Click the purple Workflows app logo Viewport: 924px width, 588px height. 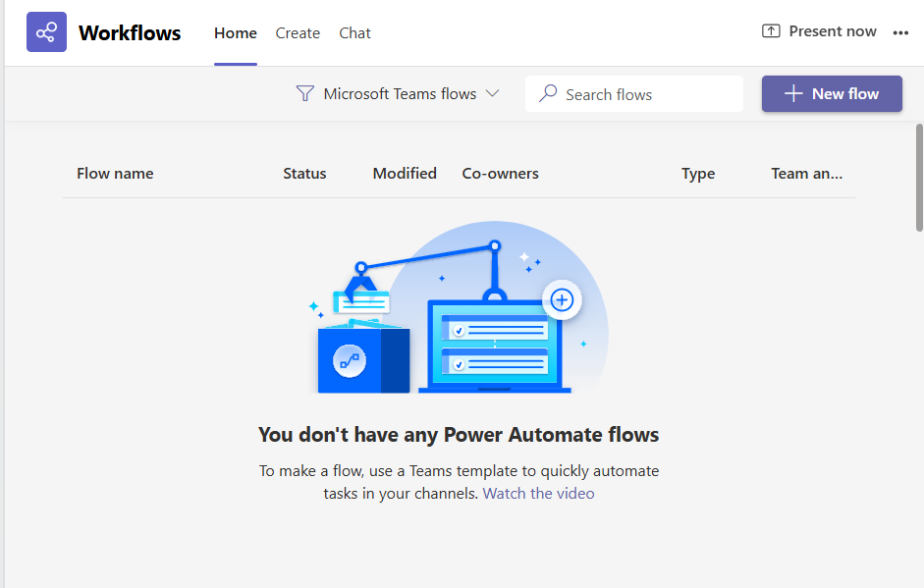[x=46, y=32]
